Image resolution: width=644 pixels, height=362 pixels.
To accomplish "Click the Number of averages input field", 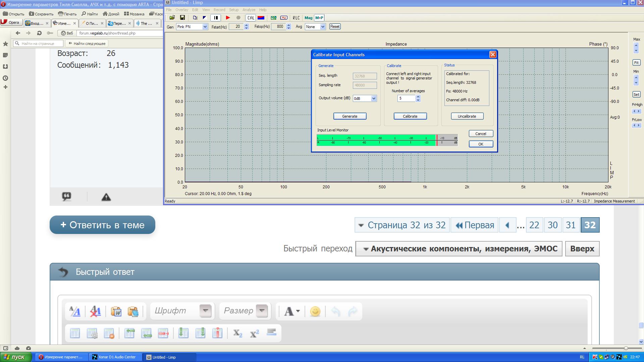I will point(407,98).
